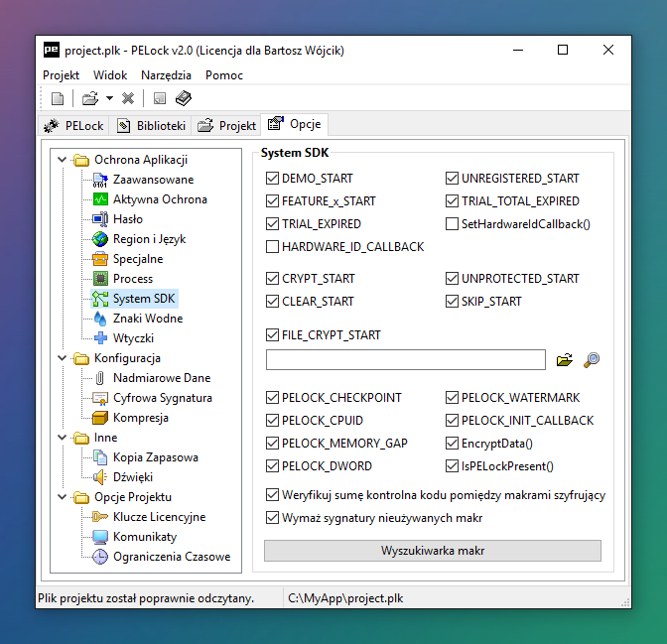Click the open folder toolbar icon
This screenshot has height=644, width=667.
click(89, 98)
